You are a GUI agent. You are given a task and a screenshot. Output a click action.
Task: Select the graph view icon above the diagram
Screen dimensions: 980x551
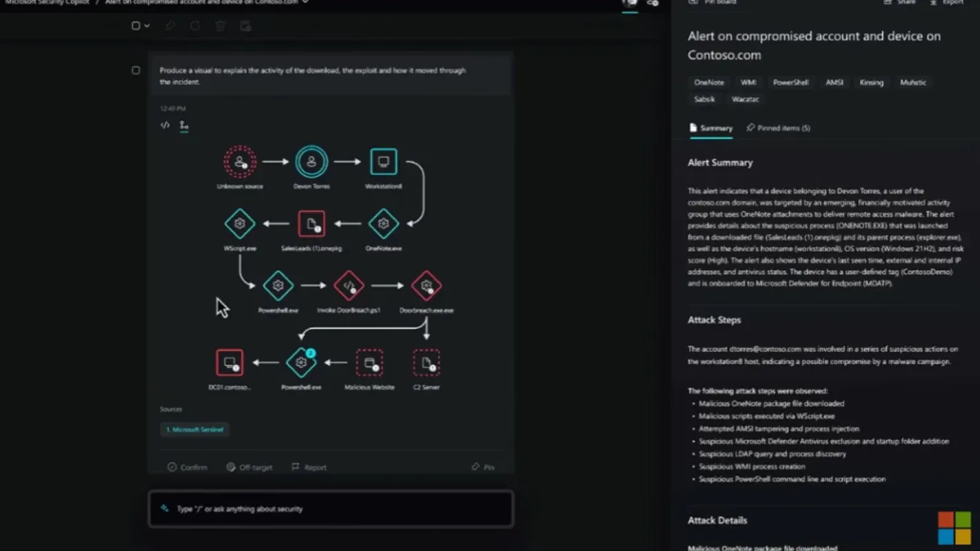(184, 125)
